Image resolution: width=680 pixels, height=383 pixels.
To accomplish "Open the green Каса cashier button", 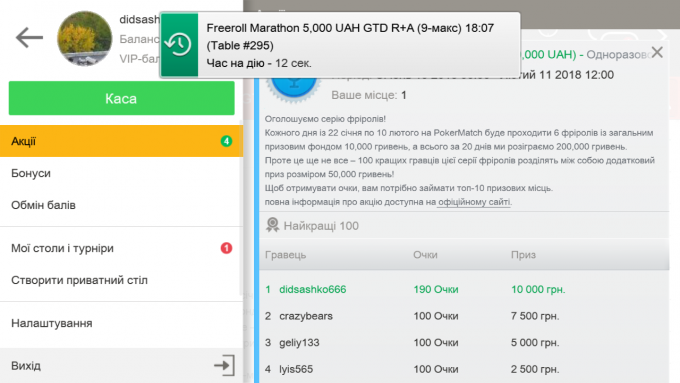I will (121, 98).
